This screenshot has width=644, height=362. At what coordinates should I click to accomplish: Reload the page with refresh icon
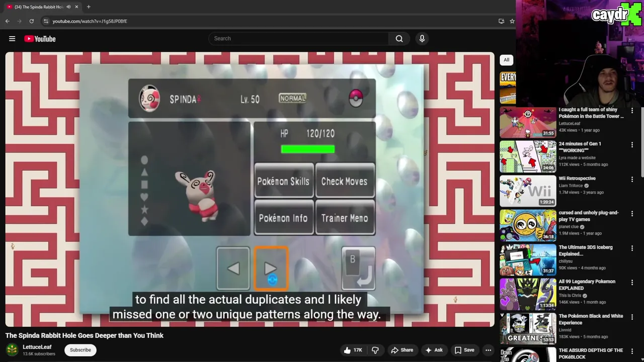pyautogui.click(x=32, y=21)
